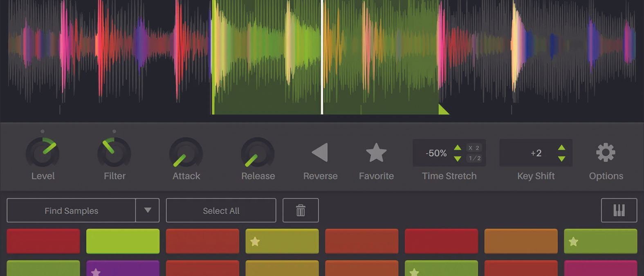Click the Filter knob

coord(114,153)
